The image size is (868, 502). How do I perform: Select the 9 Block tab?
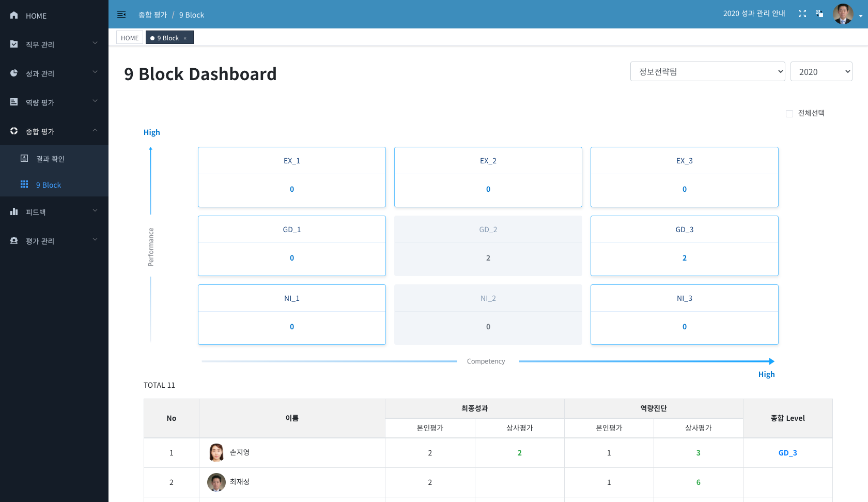pyautogui.click(x=165, y=37)
